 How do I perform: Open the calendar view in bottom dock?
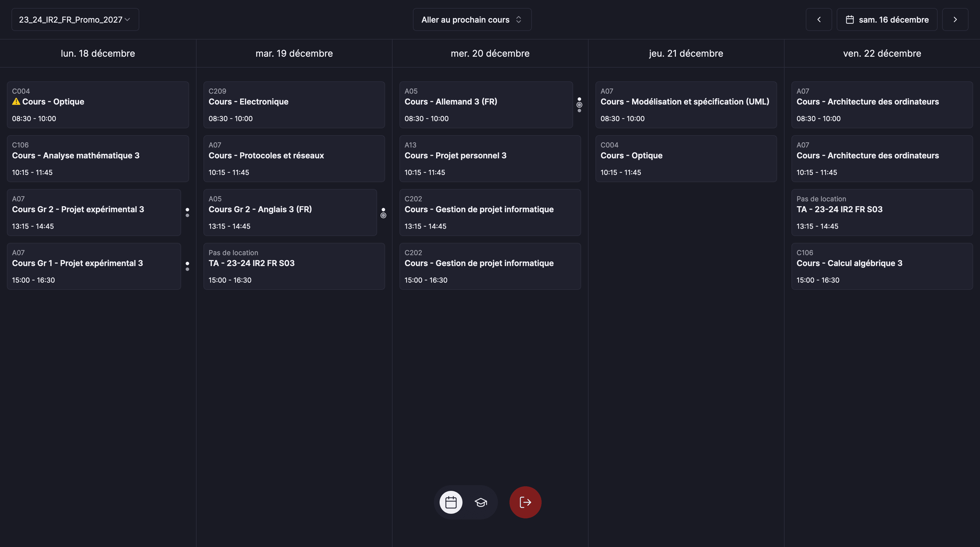[451, 502]
